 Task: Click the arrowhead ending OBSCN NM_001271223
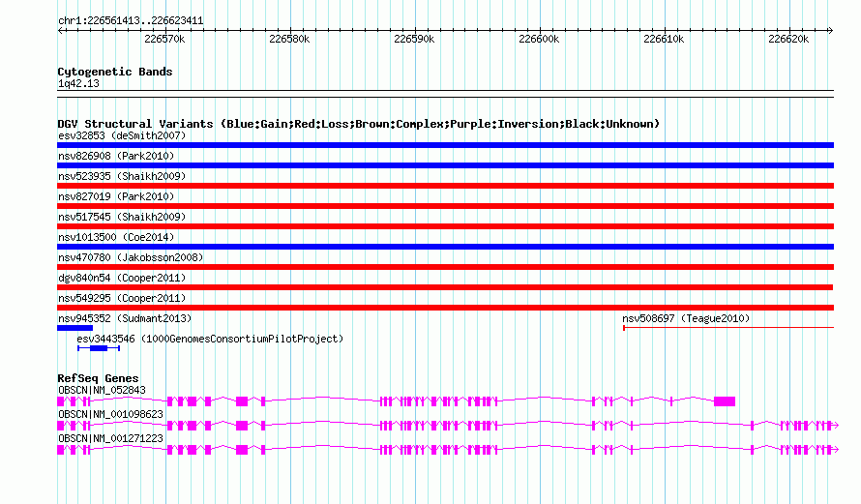[836, 450]
